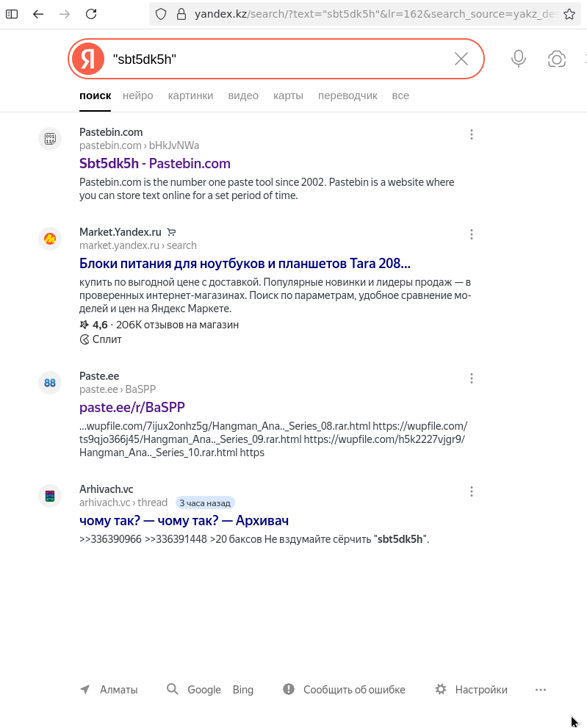Open the нейро tab

click(138, 95)
